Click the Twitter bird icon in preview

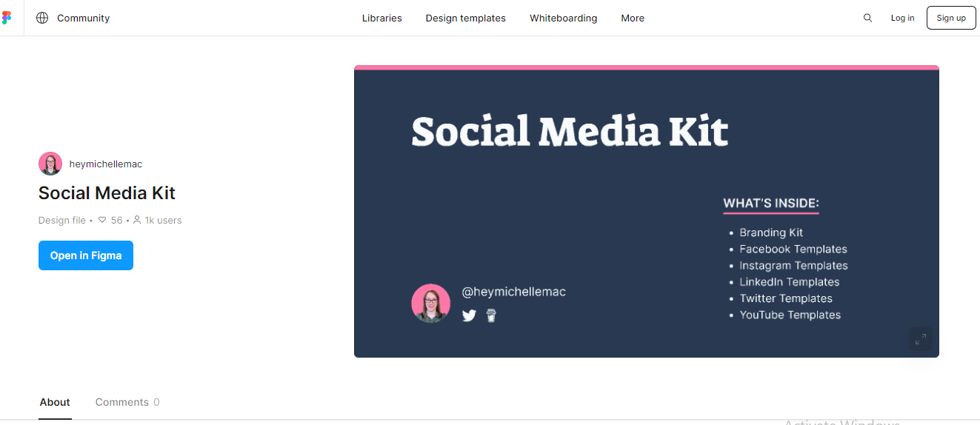469,315
